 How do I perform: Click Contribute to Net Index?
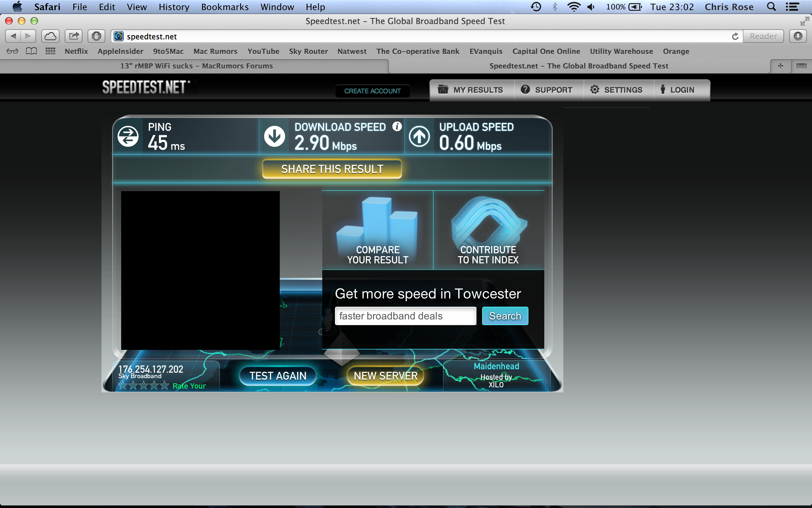click(488, 230)
